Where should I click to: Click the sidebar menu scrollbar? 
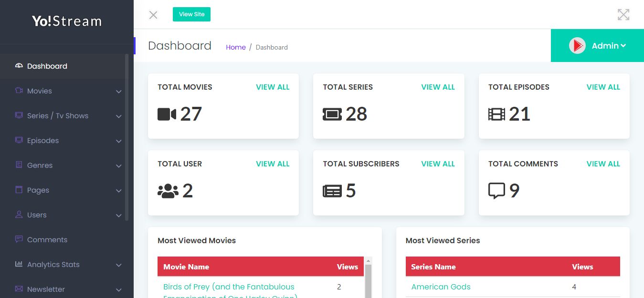[x=127, y=137]
